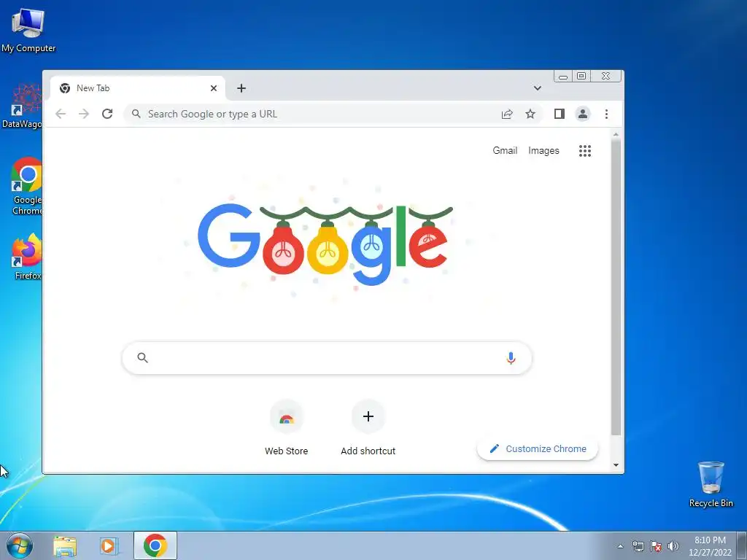
Task: Click the page scrollbar's down arrow
Action: click(x=616, y=465)
